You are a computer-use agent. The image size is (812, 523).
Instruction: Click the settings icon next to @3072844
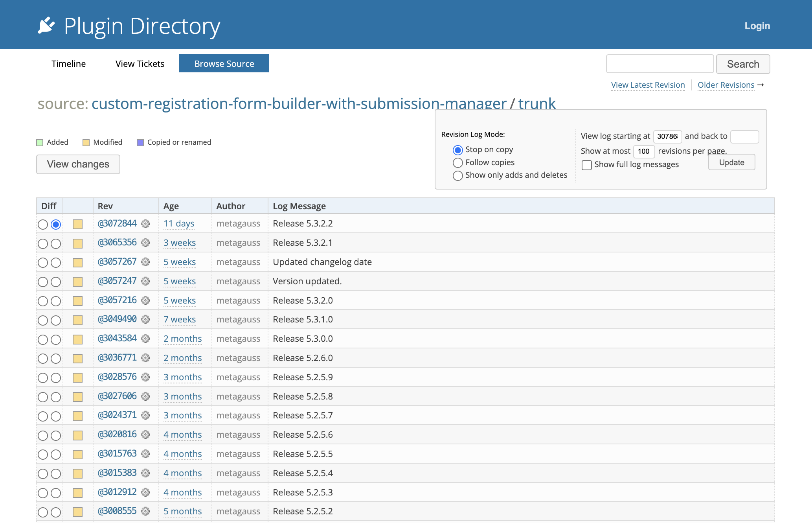pyautogui.click(x=146, y=223)
